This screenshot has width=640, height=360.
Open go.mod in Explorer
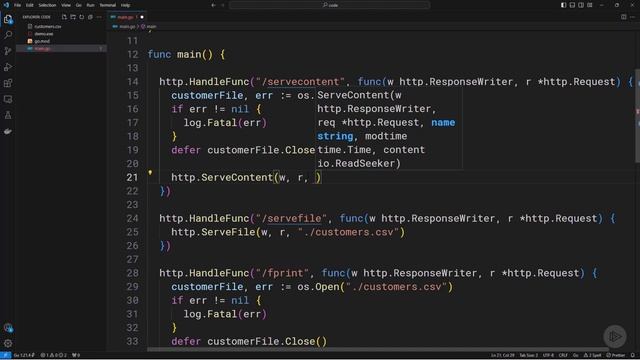[x=42, y=41]
